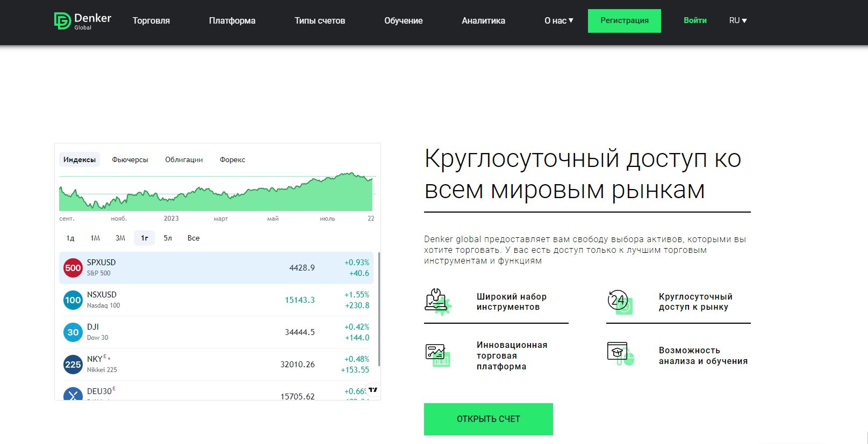Select the NKY Nikkei row

tap(216, 365)
